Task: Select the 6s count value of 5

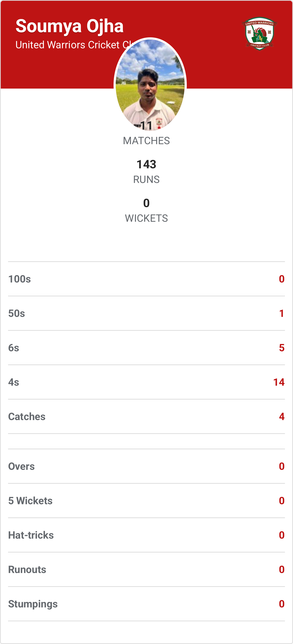Action: tap(282, 348)
